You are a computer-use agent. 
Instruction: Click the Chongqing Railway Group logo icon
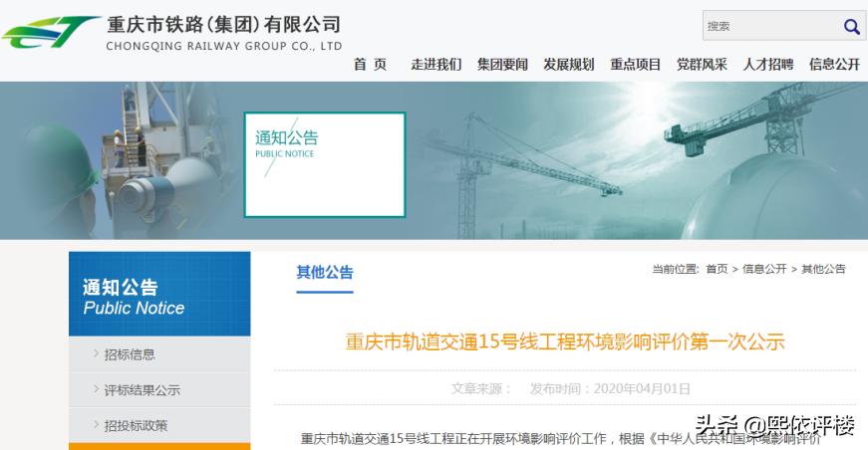tap(51, 32)
